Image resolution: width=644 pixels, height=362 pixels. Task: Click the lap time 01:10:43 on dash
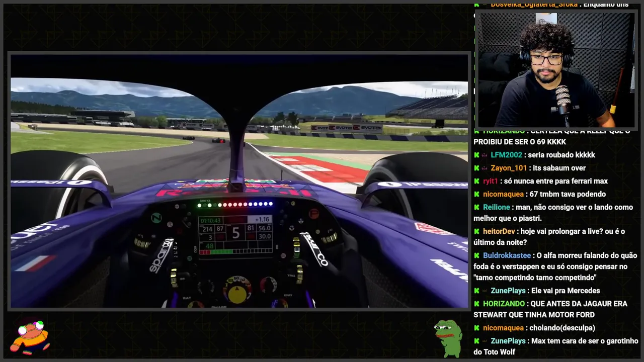[210, 220]
